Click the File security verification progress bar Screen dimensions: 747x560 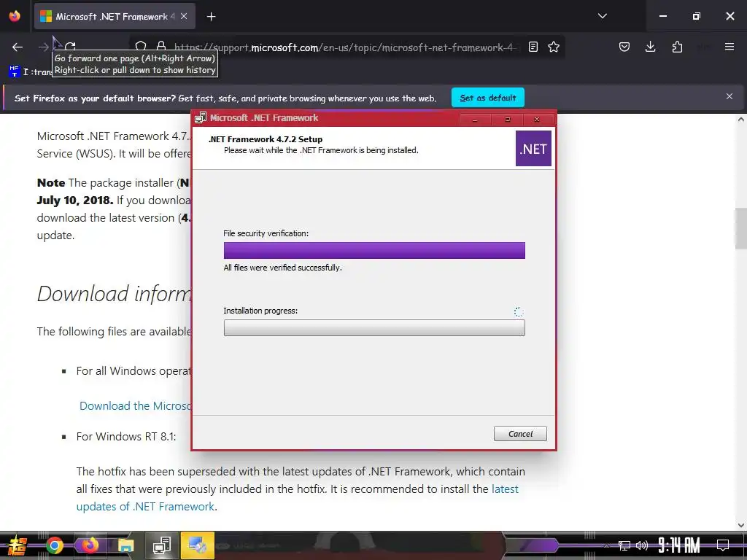coord(374,251)
